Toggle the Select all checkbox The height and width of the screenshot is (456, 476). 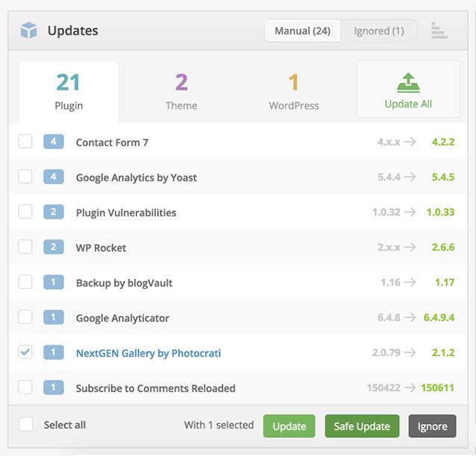26,424
